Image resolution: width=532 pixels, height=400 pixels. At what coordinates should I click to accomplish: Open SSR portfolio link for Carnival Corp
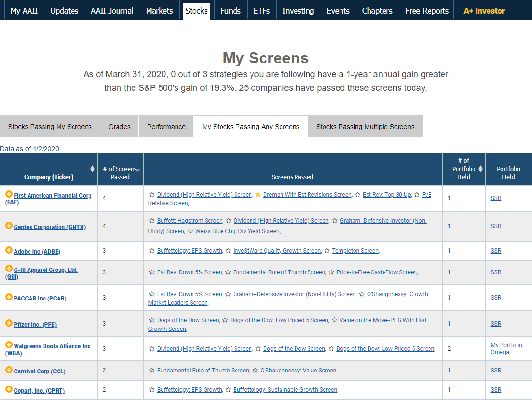(496, 371)
